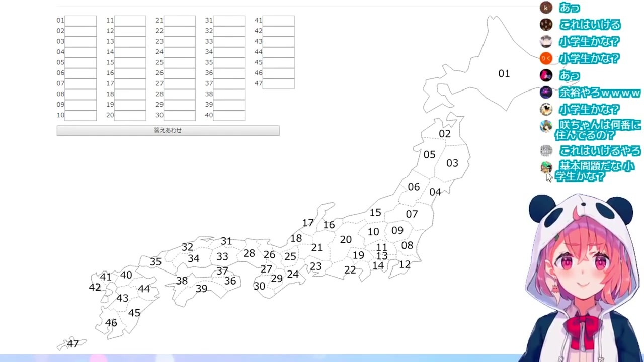
Task: Click map prefecture numbered 20
Action: coord(346,240)
